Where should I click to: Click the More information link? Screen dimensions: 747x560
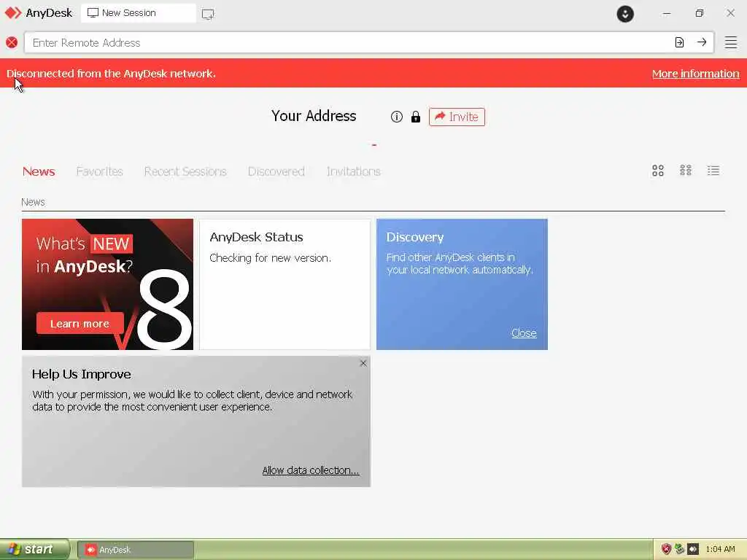[x=695, y=74]
